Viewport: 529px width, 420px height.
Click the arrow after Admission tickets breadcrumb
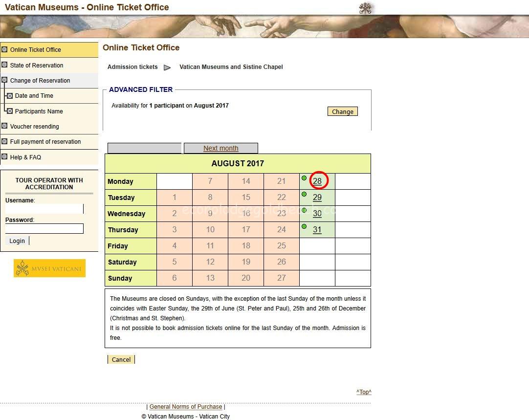[x=167, y=67]
